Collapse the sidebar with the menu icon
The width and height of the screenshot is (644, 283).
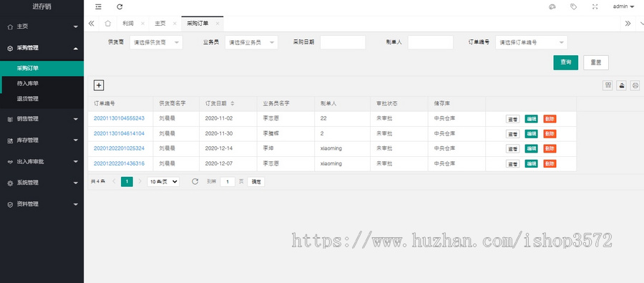pos(98,6)
